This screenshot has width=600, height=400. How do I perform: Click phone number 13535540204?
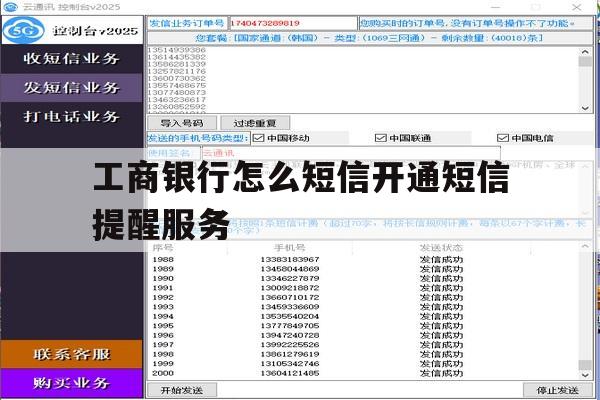coord(290,317)
